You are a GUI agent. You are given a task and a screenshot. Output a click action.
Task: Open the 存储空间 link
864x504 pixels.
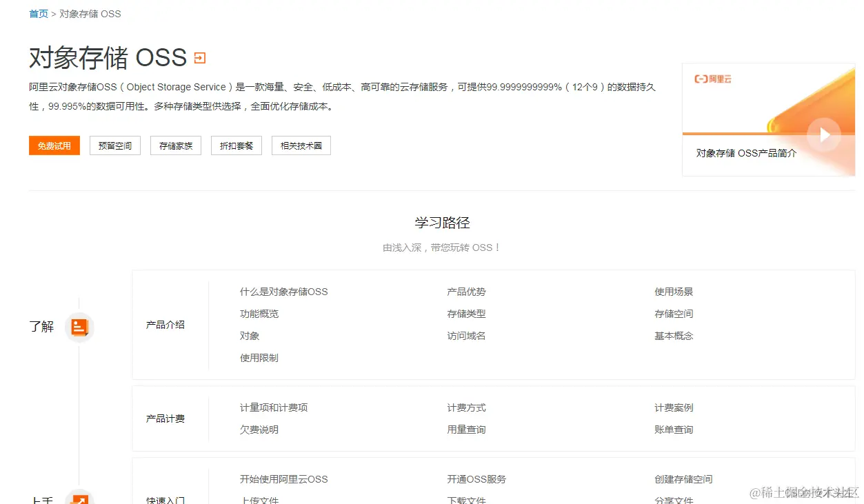(674, 314)
